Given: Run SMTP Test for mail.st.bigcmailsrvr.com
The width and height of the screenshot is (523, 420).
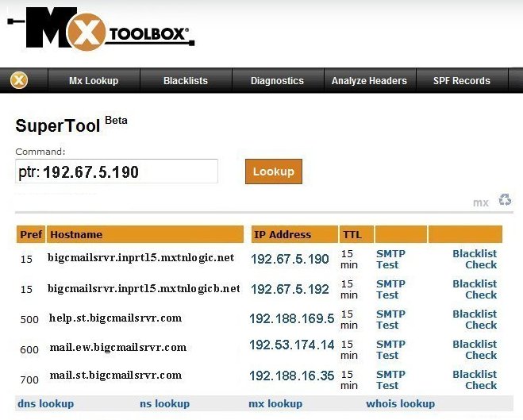Looking at the screenshot, I should click(x=390, y=380).
